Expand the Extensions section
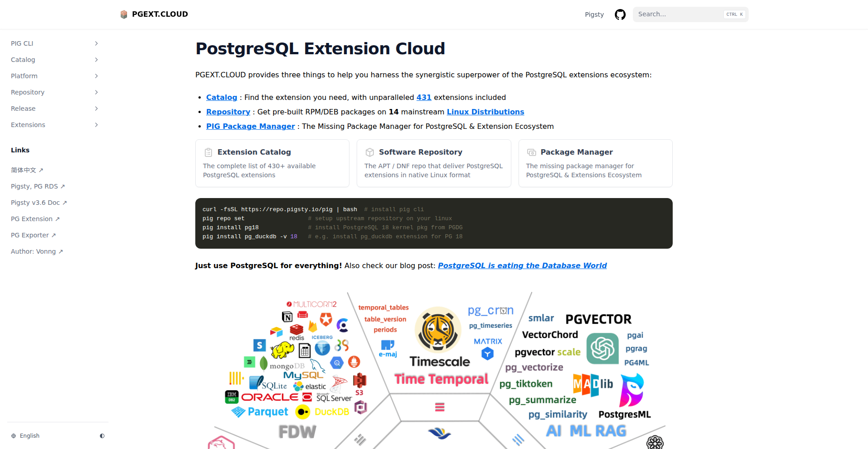The image size is (868, 449). pyautogui.click(x=96, y=124)
